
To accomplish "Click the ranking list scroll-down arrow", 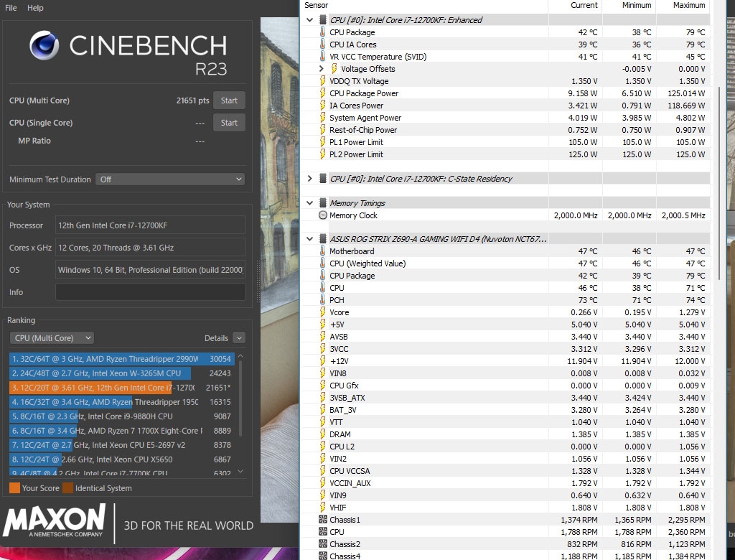I will click(x=240, y=472).
